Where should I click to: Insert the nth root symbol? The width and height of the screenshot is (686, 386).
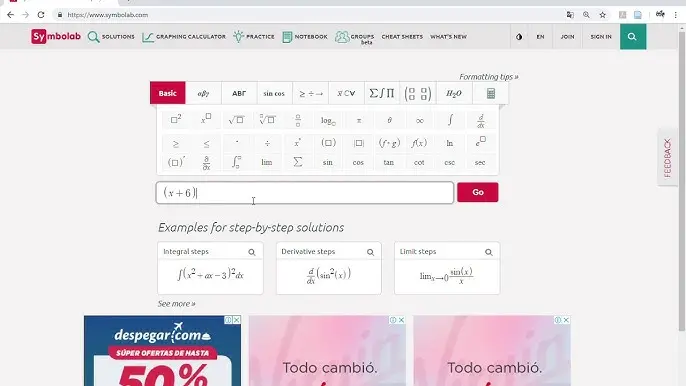[267, 119]
